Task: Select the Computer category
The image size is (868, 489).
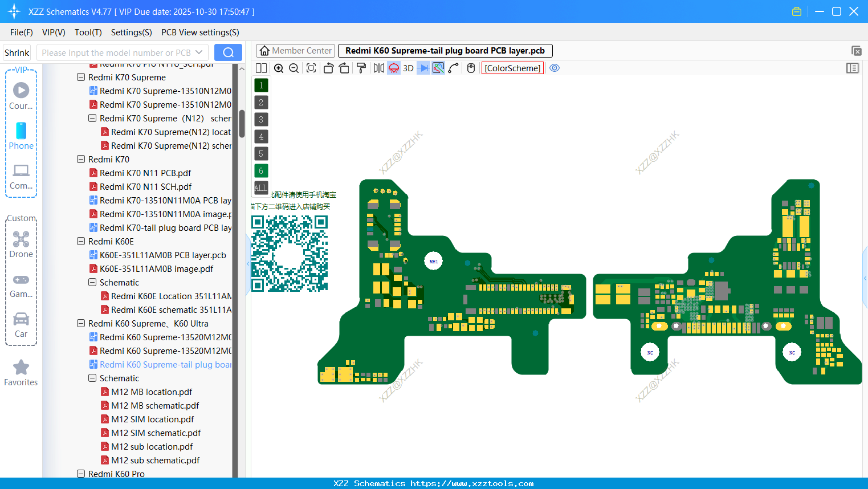Action: click(21, 176)
